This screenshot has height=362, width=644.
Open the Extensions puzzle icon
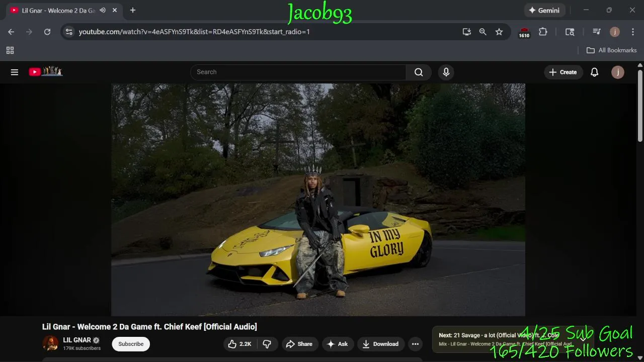[x=543, y=32]
